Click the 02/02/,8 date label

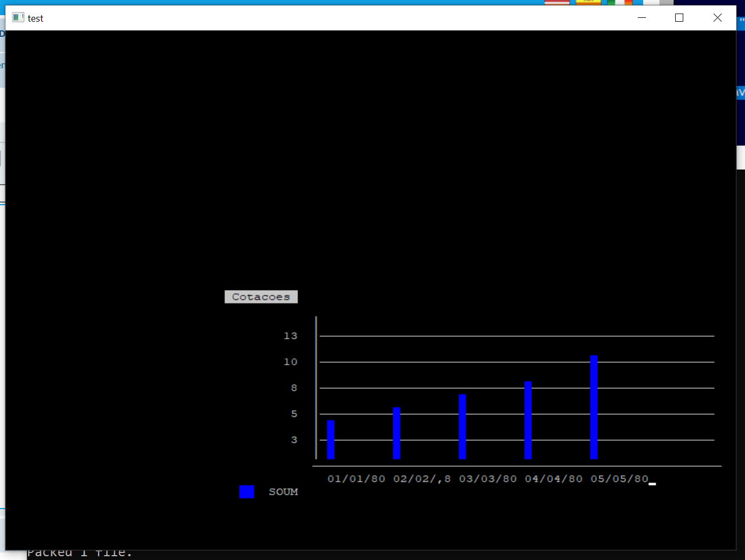tap(422, 479)
